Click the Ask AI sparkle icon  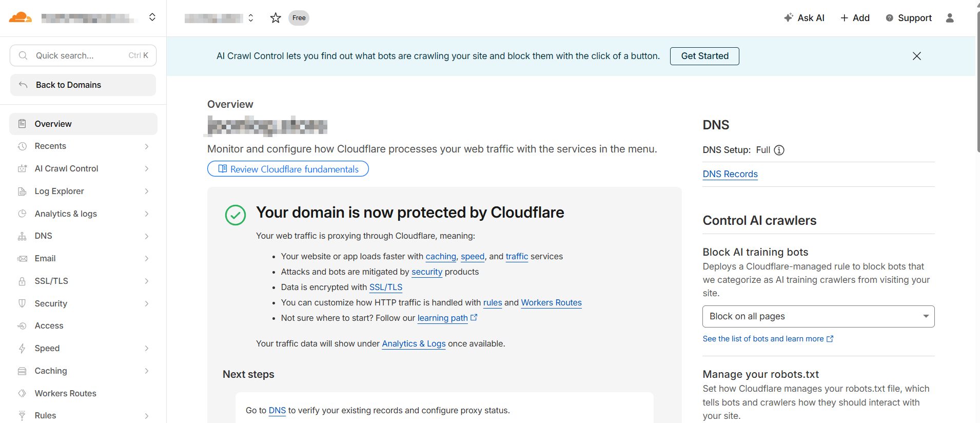(x=789, y=18)
